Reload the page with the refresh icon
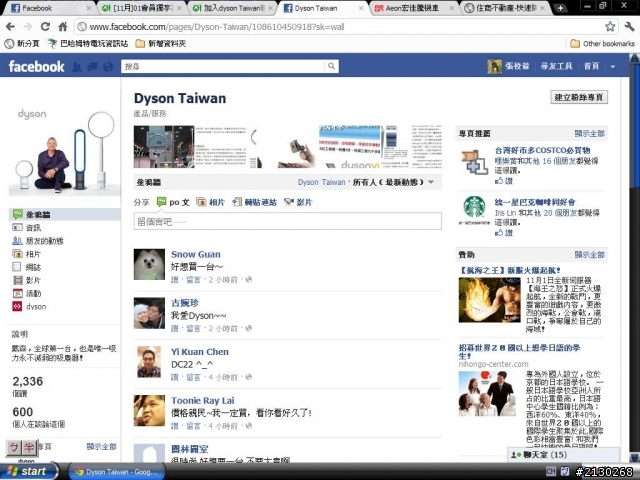 tap(45, 27)
